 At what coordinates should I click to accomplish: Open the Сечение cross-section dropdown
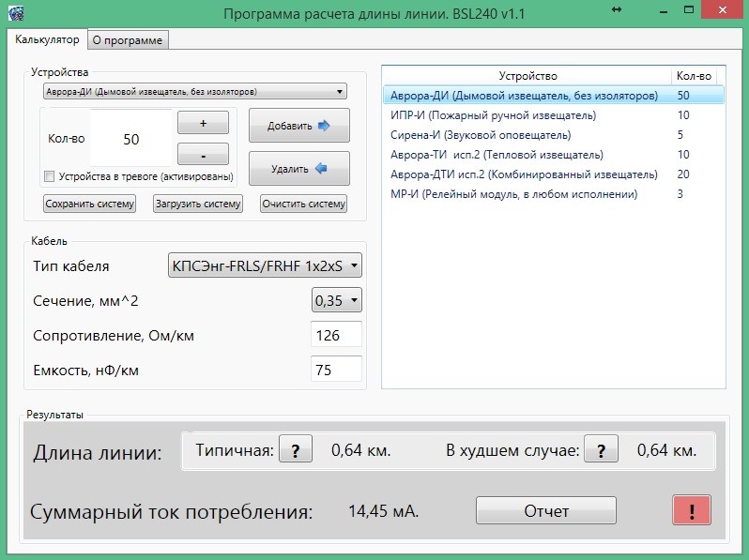336,300
